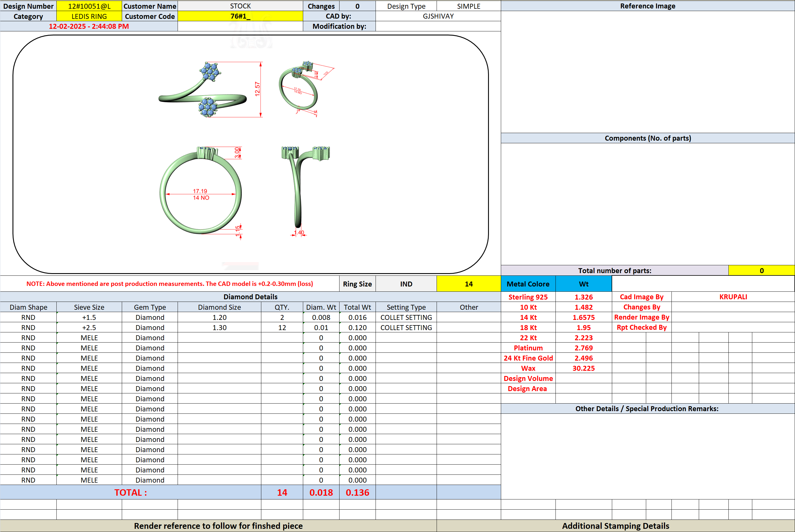Click the diamond size 1.30 cell
This screenshot has width=795, height=532.
(x=219, y=327)
